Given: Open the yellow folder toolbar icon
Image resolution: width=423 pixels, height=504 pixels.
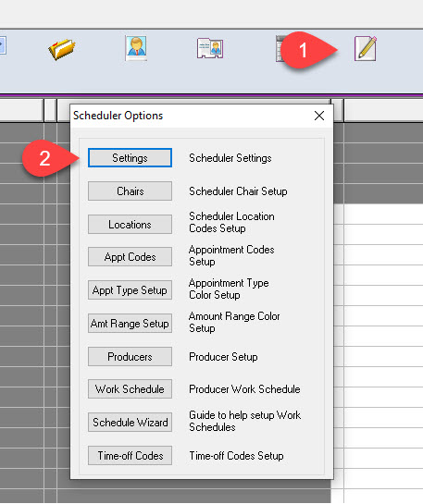Looking at the screenshot, I should 62,49.
